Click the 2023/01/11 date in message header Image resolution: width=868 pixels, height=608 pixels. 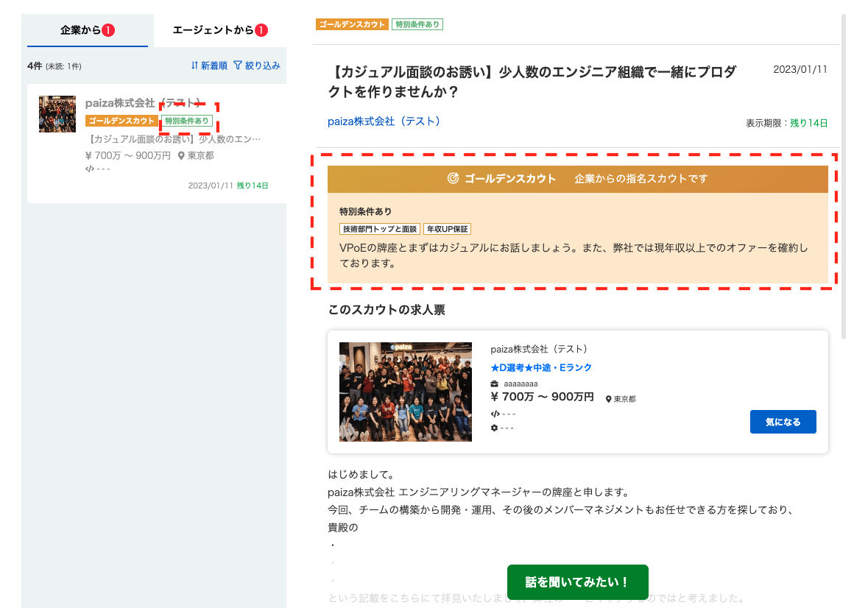[x=800, y=70]
